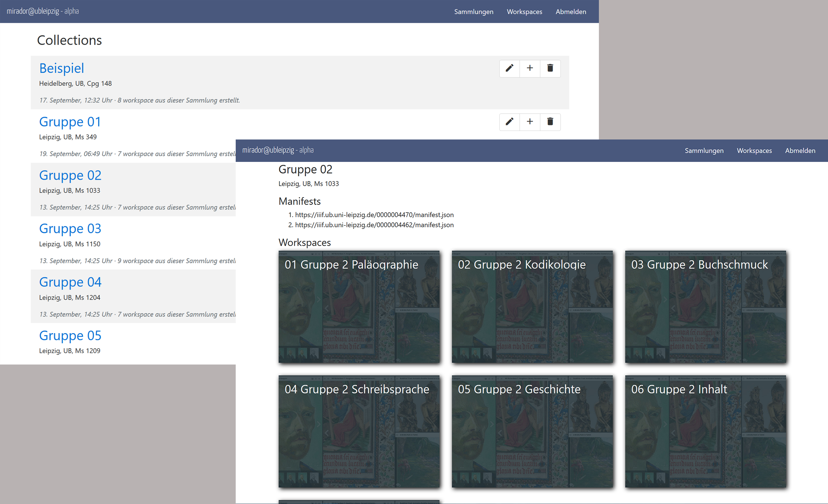Click Abmelden in the front window navbar

(800, 151)
